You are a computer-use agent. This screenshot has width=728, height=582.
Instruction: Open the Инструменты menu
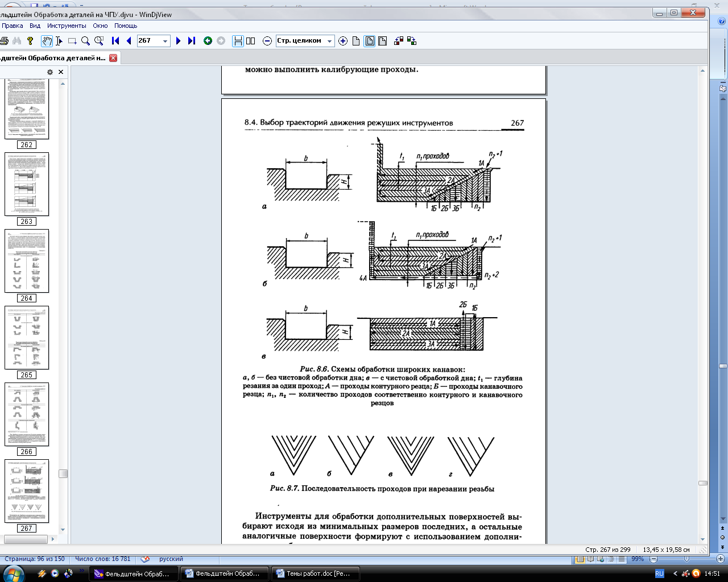click(67, 26)
